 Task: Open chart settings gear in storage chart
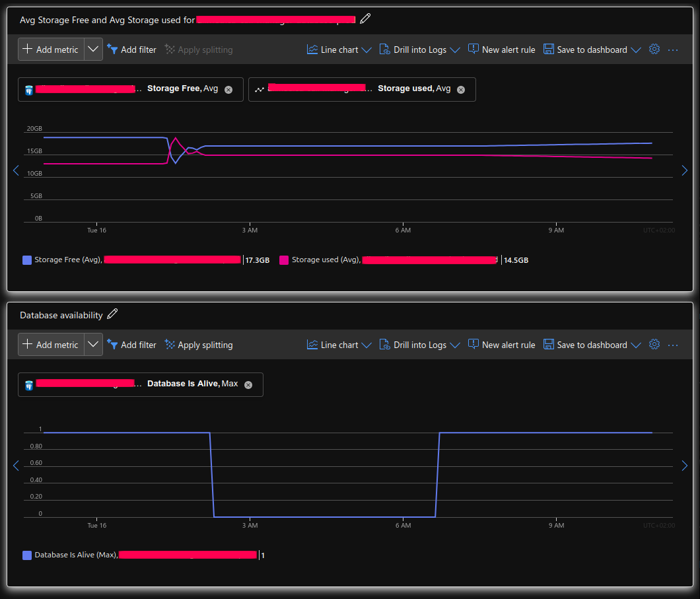click(x=654, y=49)
